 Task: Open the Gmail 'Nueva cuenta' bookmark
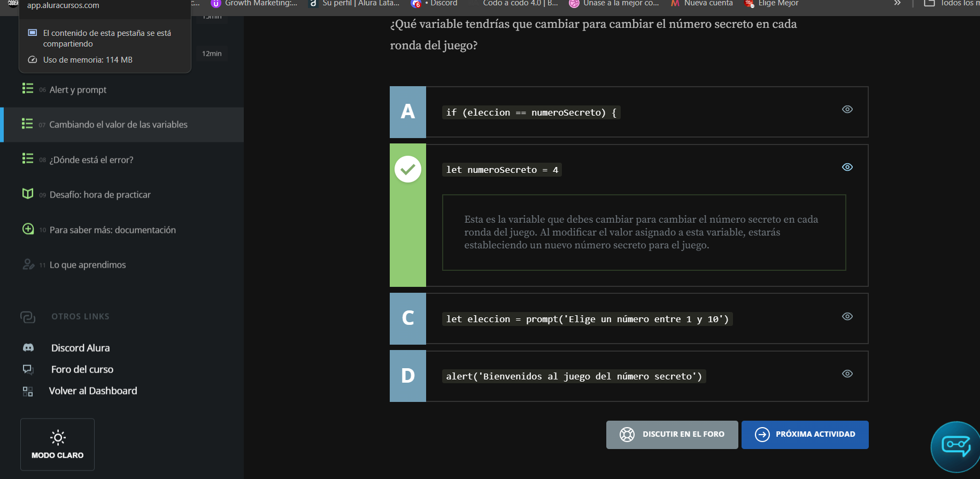(702, 3)
